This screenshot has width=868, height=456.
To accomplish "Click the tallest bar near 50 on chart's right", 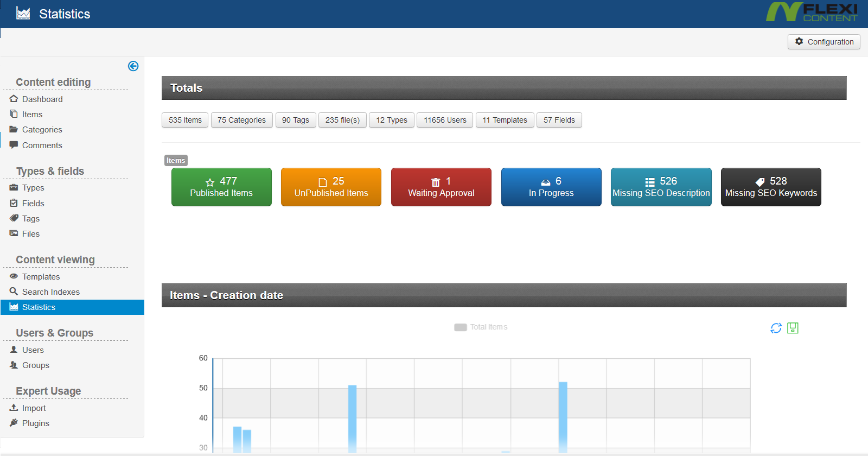I will coord(563,417).
